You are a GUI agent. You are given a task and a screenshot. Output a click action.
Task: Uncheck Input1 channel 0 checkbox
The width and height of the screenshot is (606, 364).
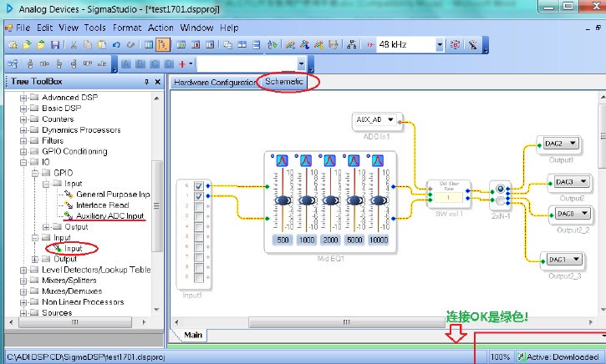tap(199, 186)
